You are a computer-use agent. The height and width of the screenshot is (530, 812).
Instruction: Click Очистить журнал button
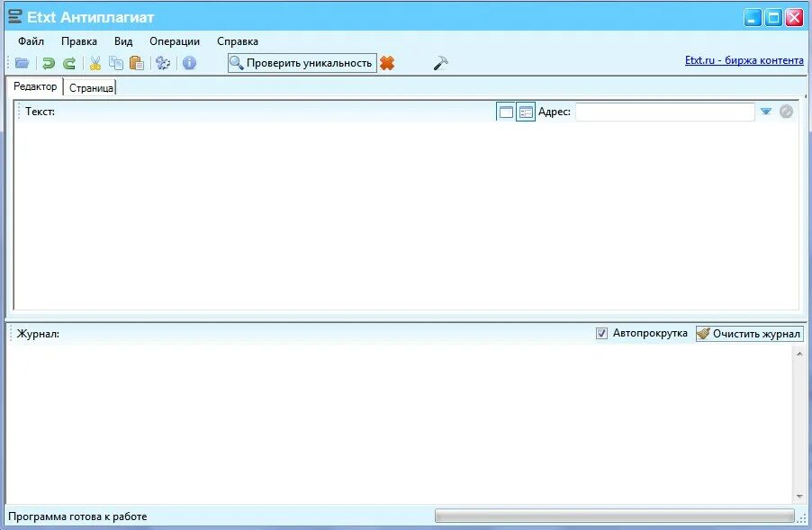pos(749,334)
